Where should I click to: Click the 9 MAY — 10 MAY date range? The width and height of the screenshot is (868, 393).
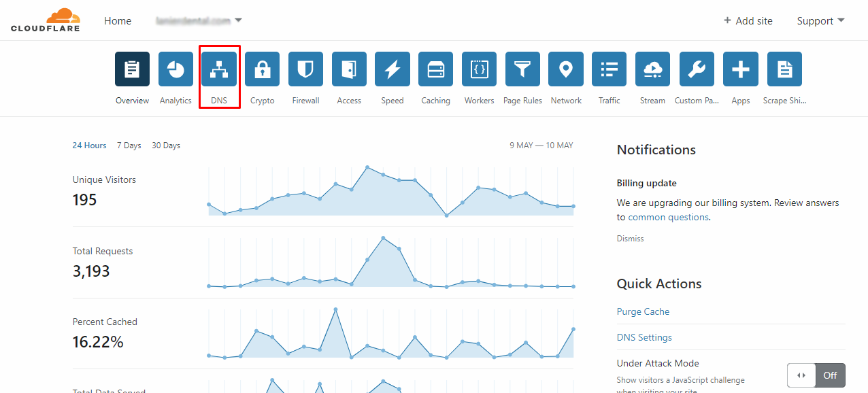(541, 146)
